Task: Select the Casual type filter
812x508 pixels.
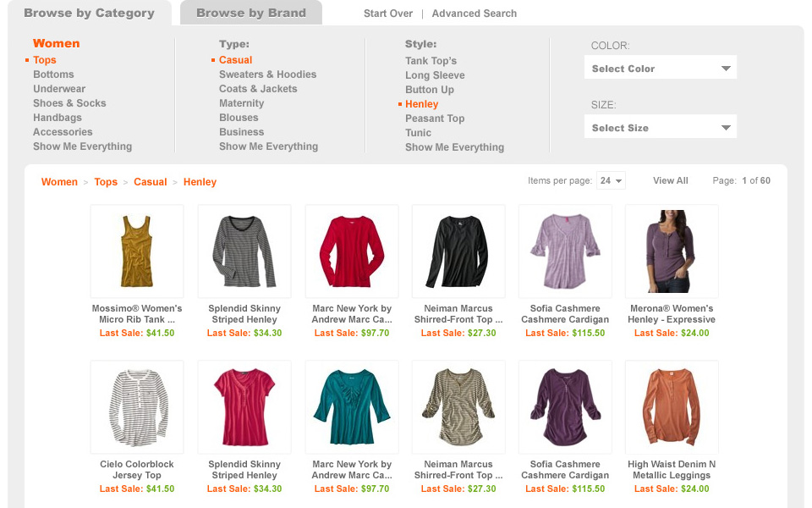Action: (236, 60)
